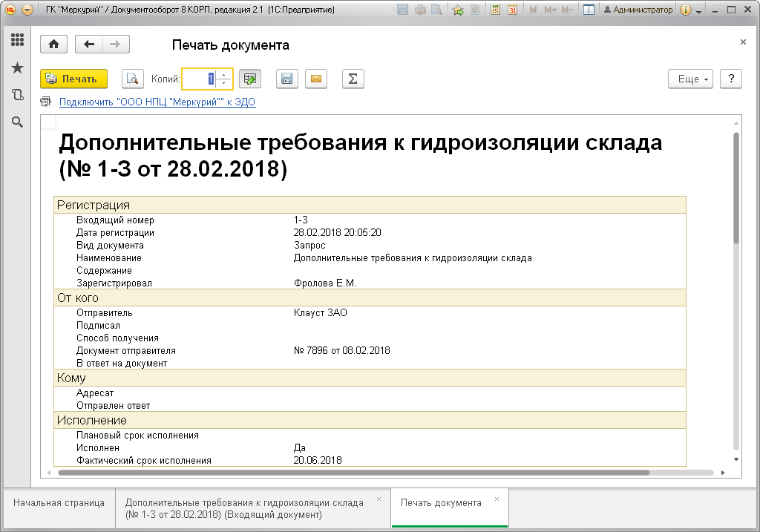Open History icon in left sidebar

pyautogui.click(x=18, y=94)
